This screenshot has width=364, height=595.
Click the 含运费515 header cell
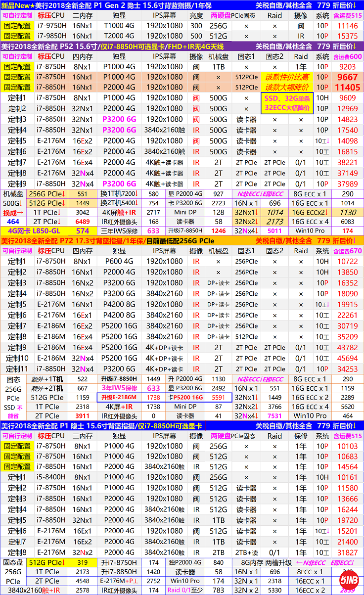[347, 15]
